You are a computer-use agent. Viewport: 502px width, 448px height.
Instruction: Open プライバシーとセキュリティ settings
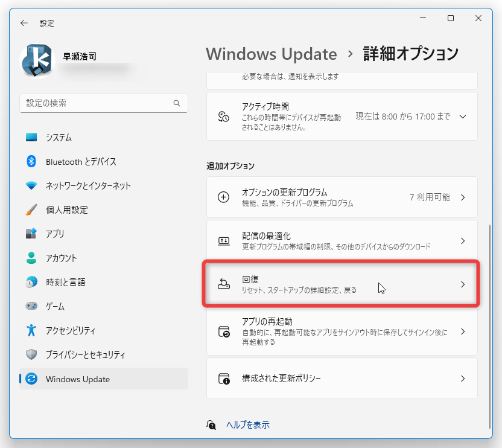click(x=104, y=354)
